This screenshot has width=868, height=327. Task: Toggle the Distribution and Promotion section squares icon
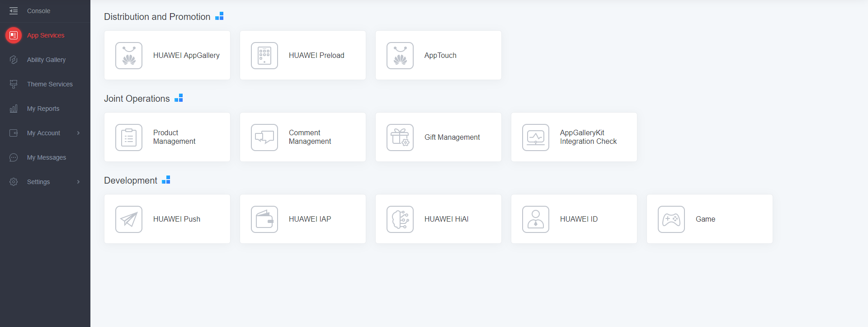pos(219,16)
